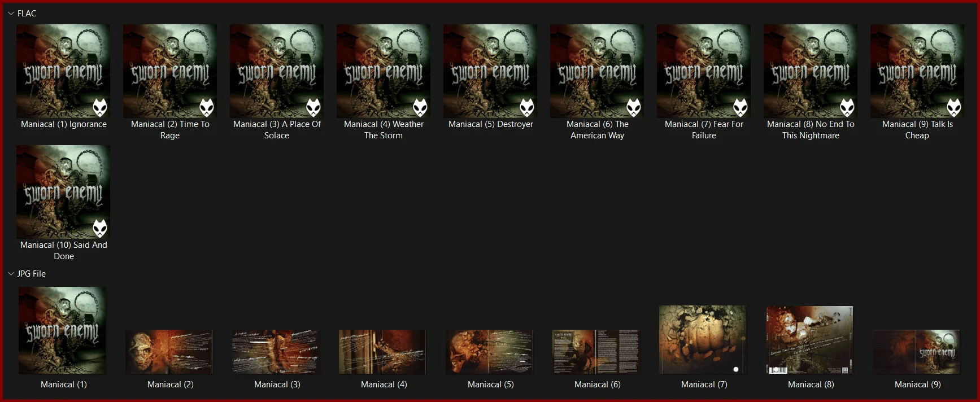Click the JPG file name 'Maniacal (1)'
Image resolution: width=980 pixels, height=402 pixels.
click(64, 384)
